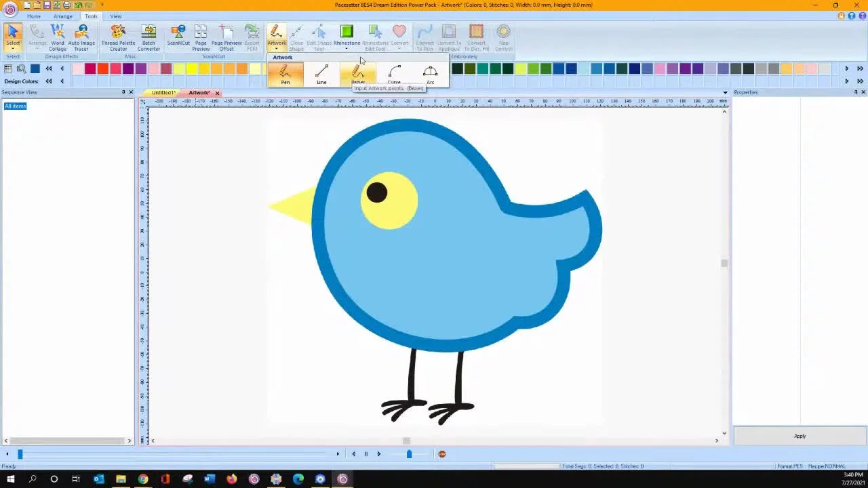The image size is (868, 488).
Task: Select the Tools ribbon tab
Action: (x=91, y=16)
